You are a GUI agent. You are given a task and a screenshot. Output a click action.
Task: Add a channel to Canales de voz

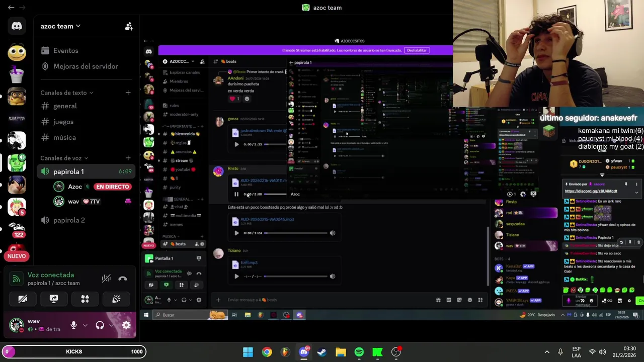128,158
